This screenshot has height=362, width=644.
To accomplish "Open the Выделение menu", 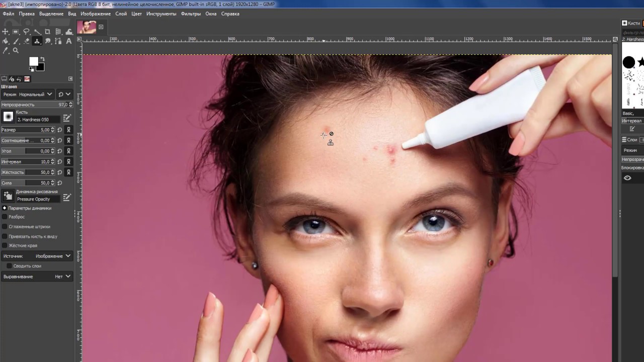I will [x=51, y=14].
